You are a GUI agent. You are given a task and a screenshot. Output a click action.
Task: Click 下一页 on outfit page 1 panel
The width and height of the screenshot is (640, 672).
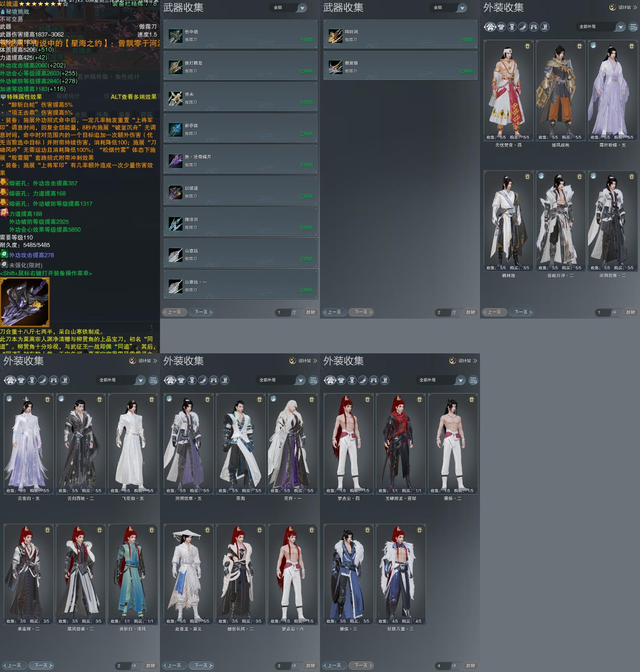[521, 312]
